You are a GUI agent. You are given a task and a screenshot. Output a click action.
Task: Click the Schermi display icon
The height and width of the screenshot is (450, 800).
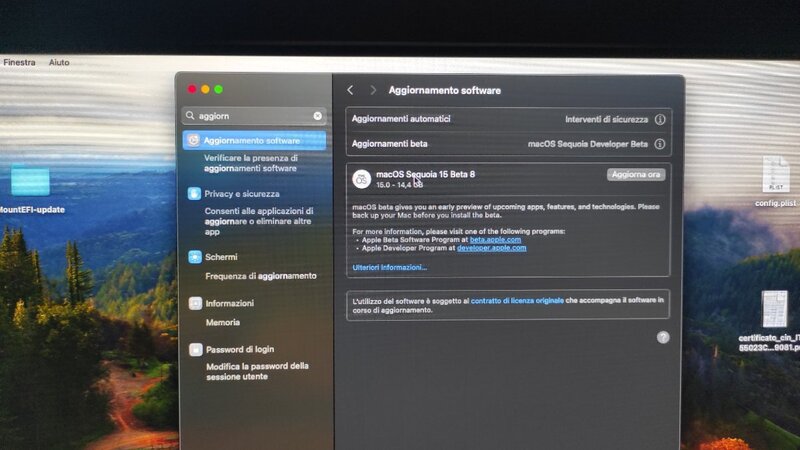[x=194, y=257]
